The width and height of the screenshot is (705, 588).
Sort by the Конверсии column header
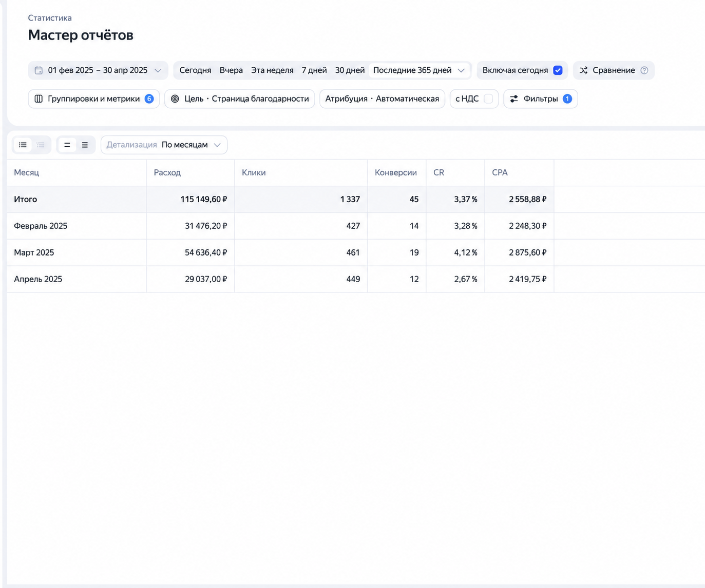pos(396,172)
